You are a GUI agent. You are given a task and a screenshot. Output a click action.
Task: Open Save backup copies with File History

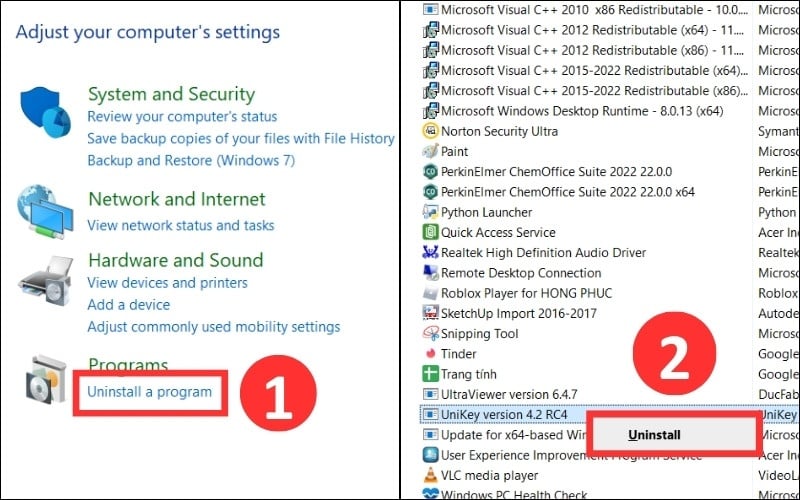241,138
